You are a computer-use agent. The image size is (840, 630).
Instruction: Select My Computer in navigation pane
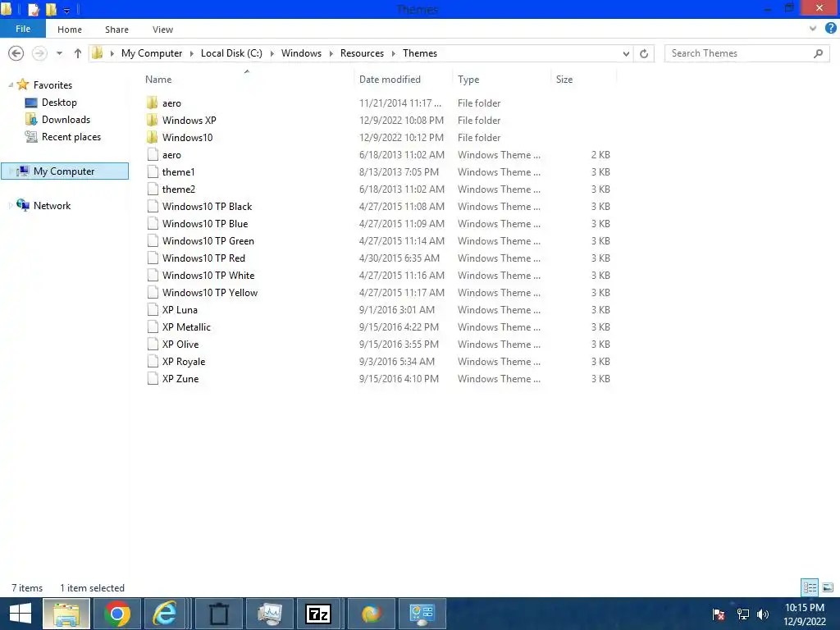tap(64, 171)
